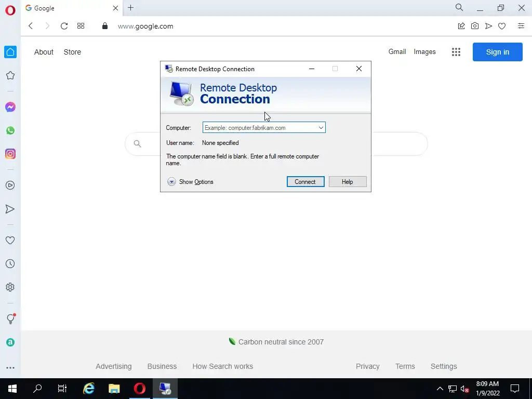
Task: View site security lock info
Action: 105,26
